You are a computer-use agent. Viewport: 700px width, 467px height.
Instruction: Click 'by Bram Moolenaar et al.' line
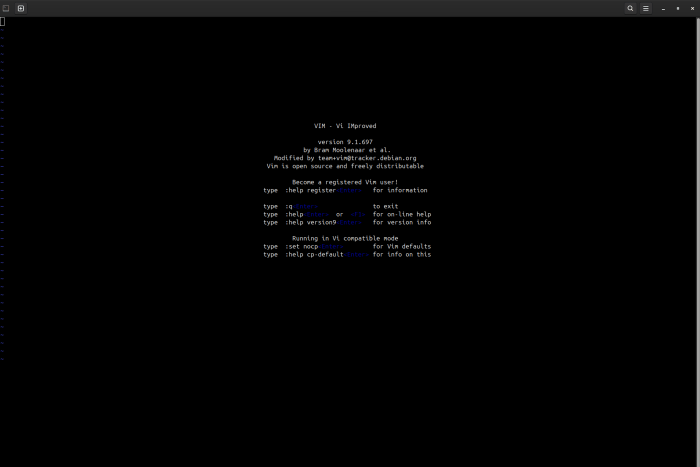pyautogui.click(x=347, y=150)
